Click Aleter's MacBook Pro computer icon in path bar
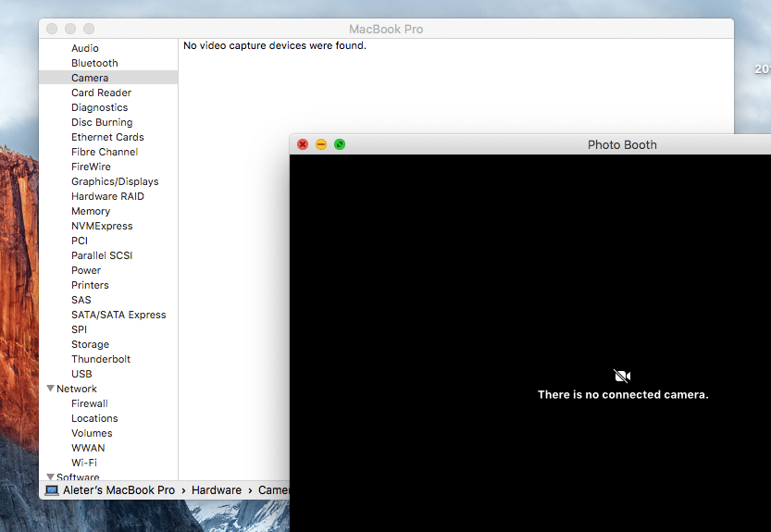Image resolution: width=771 pixels, height=532 pixels. click(x=52, y=490)
